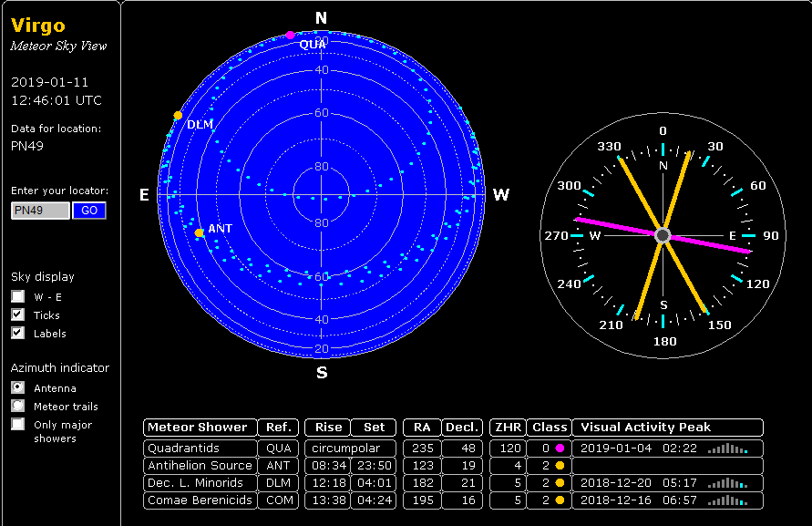812x526 pixels.
Task: Click the 23:50 set time cell
Action: click(x=374, y=465)
